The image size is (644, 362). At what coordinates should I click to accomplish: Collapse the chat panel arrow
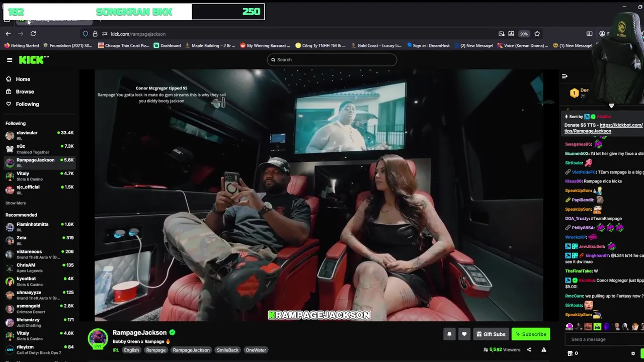pyautogui.click(x=565, y=76)
